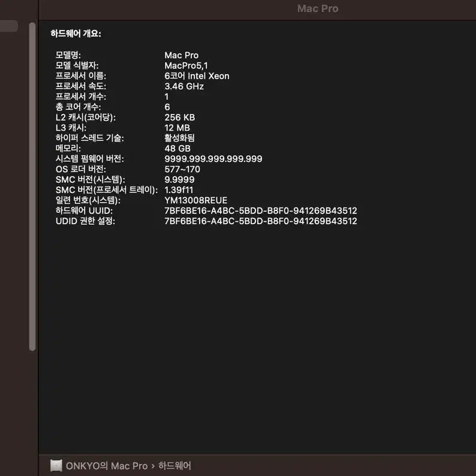This screenshot has height=476, width=476.
Task: Click the 'L2 캐시(코어당):' label
Action: coord(86,117)
